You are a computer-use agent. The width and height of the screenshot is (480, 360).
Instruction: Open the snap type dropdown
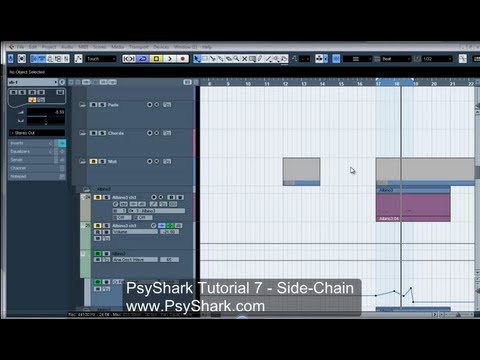[357, 59]
